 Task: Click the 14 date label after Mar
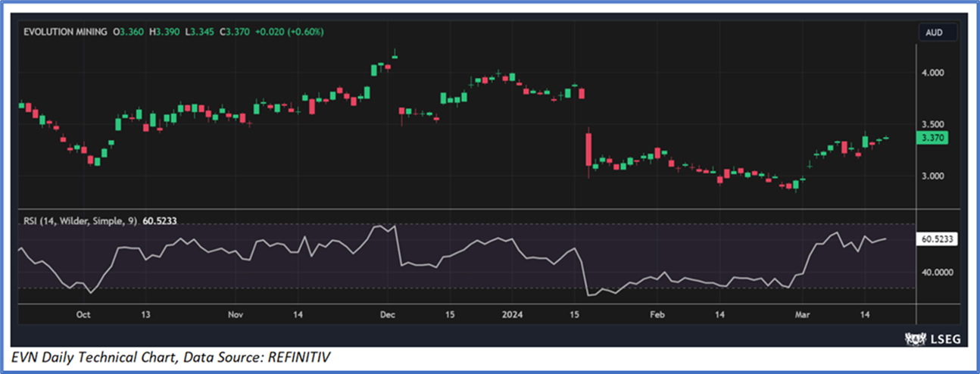[x=866, y=314]
